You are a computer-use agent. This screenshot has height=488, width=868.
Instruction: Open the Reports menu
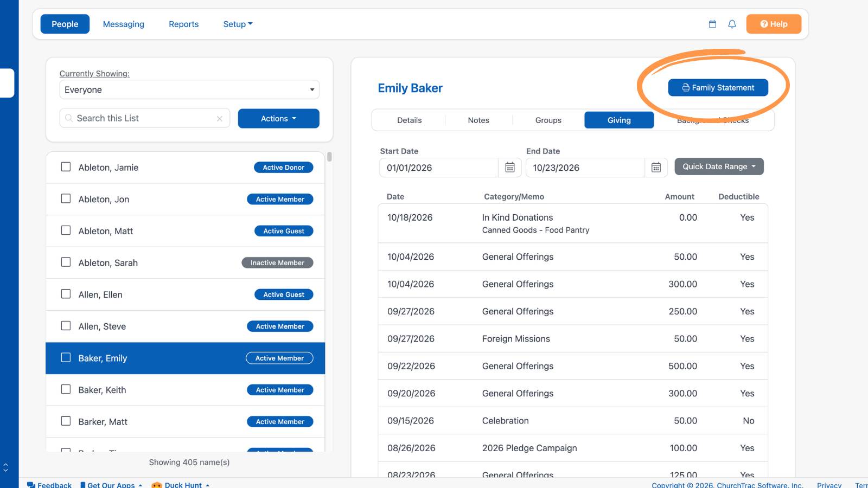click(183, 24)
